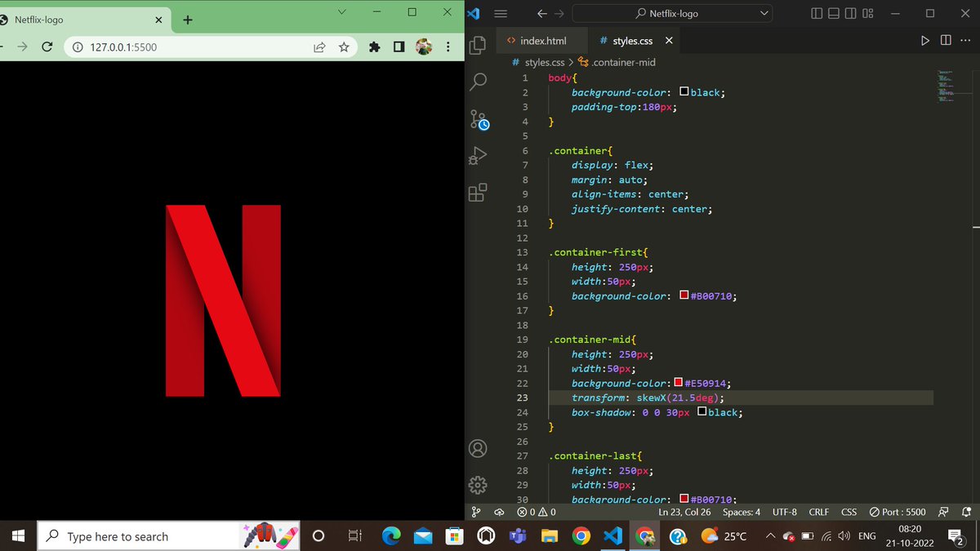Open the Customize Layout menu

[868, 13]
